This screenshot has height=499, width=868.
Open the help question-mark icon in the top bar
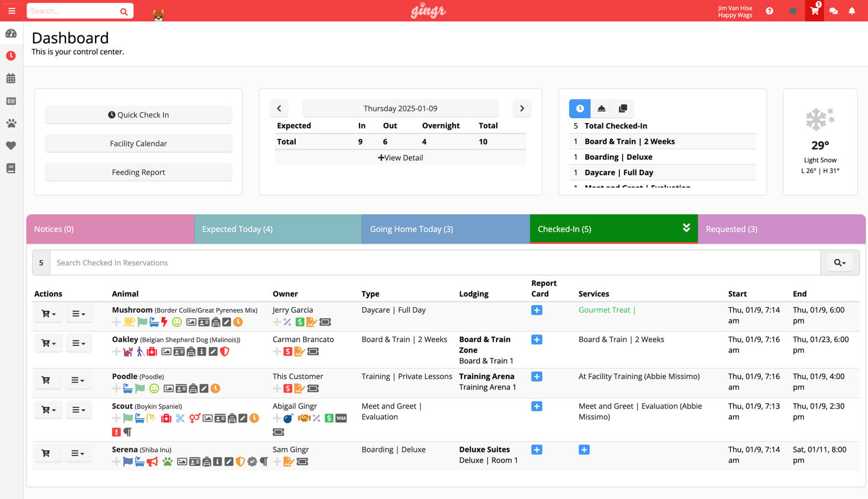tap(770, 11)
